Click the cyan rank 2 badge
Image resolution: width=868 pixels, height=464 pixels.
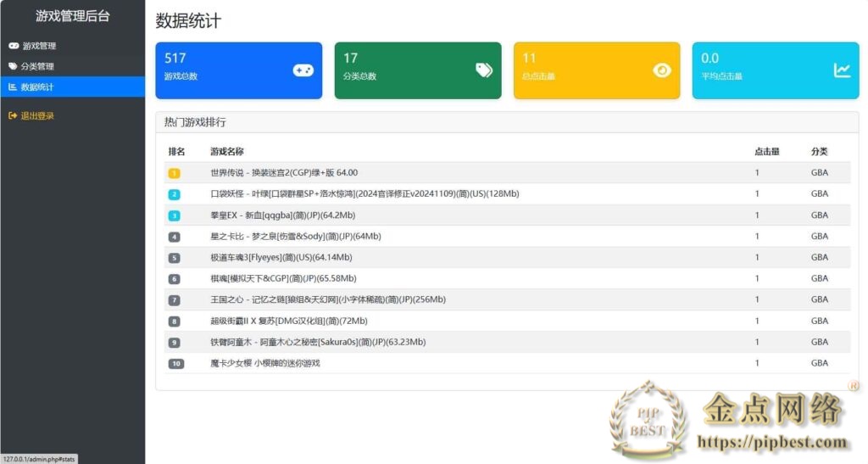pos(174,194)
